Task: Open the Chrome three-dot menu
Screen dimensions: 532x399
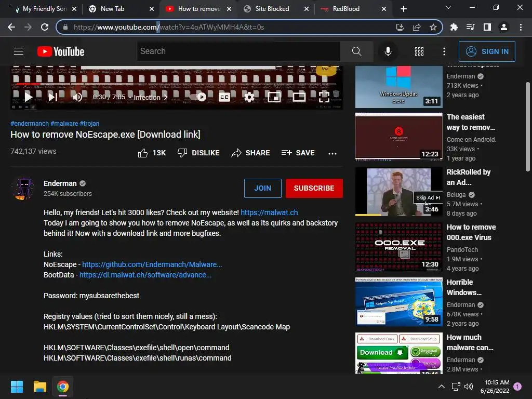Action: [521, 27]
